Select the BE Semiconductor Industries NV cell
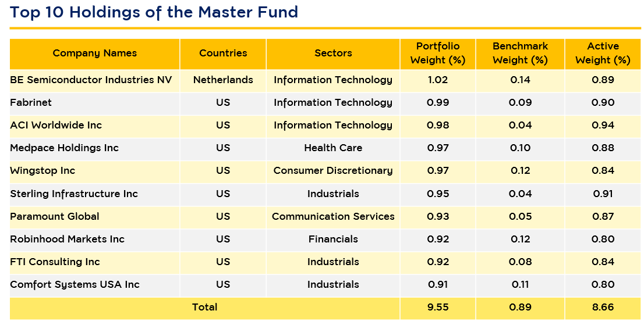 [x=91, y=80]
